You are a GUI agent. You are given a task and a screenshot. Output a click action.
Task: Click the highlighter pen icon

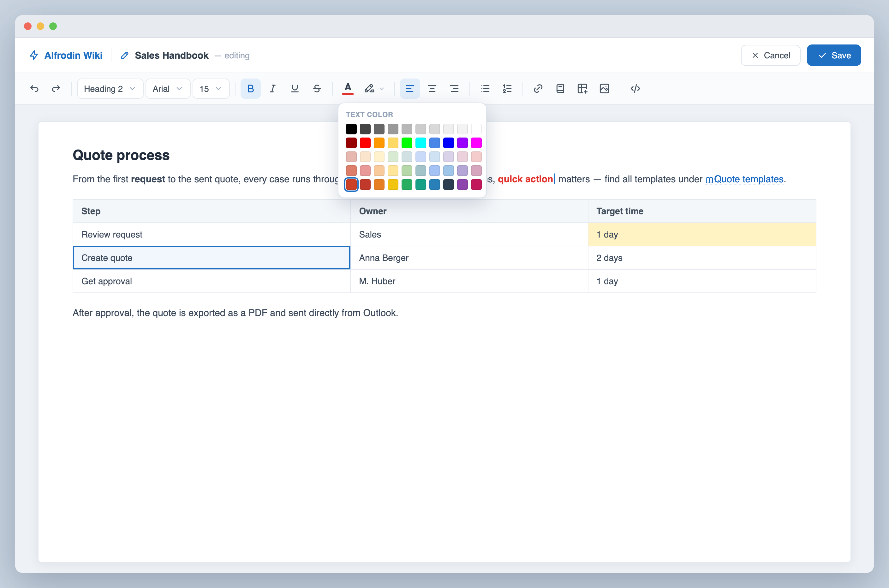pyautogui.click(x=369, y=89)
